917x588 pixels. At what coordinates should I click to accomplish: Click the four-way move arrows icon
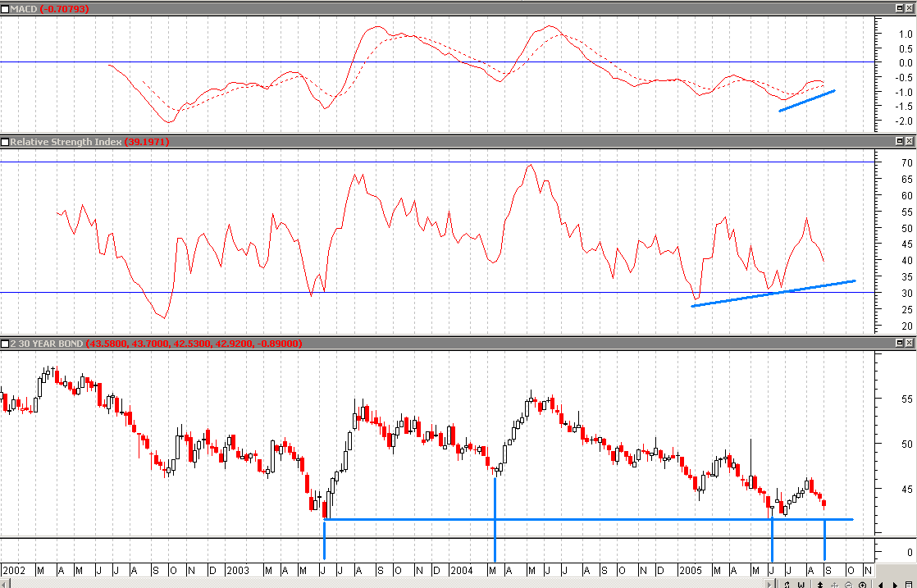834,585
